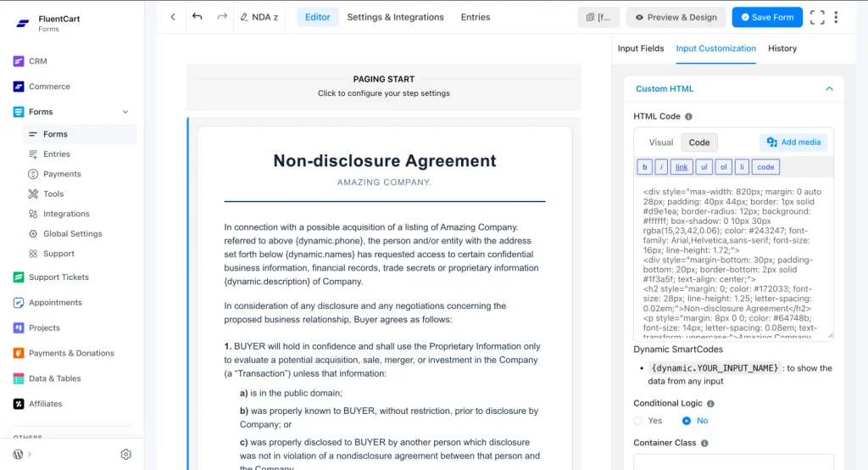Click the Payments & Donations icon

19,353
